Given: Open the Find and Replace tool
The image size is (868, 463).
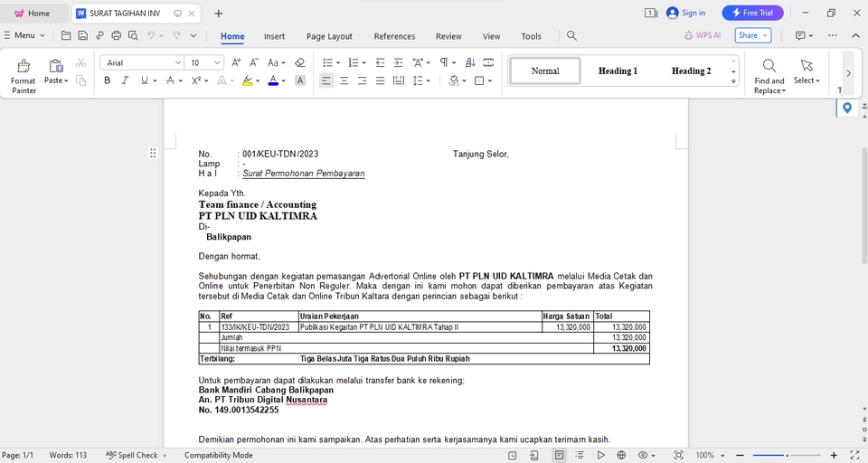Looking at the screenshot, I should [x=769, y=76].
